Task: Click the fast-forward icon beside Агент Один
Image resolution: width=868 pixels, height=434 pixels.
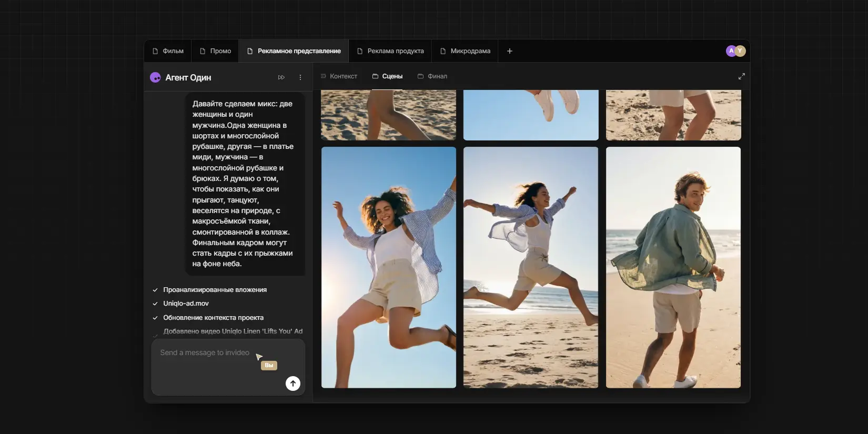Action: 281,77
